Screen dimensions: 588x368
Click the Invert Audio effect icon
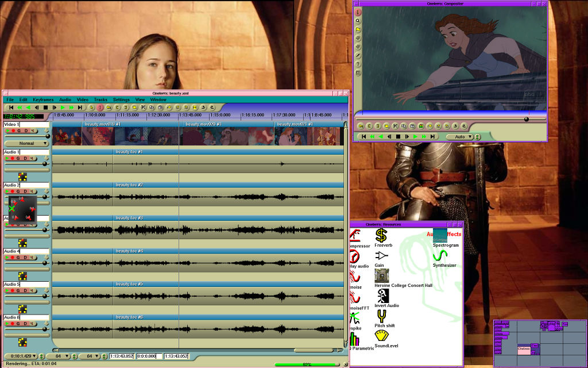381,296
